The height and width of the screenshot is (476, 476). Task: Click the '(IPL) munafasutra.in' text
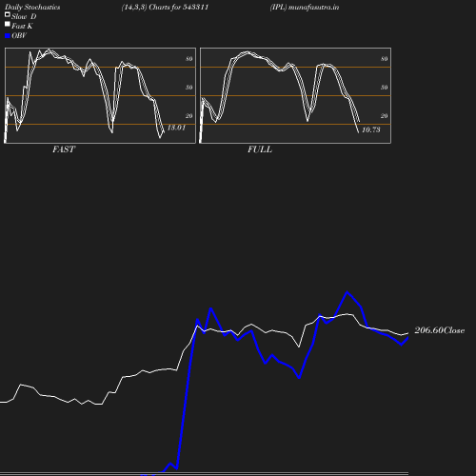click(305, 8)
